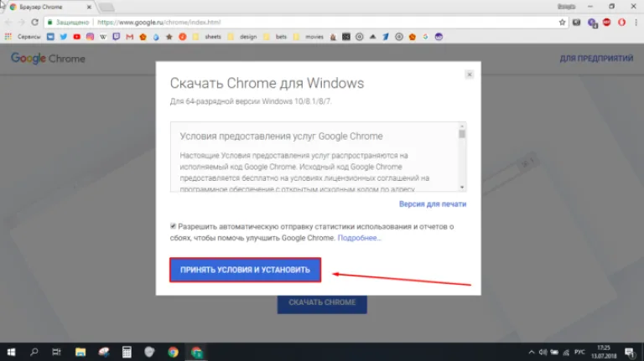Open the Instagram bookmark
Screen dimensions: 644x361
click(x=90, y=37)
